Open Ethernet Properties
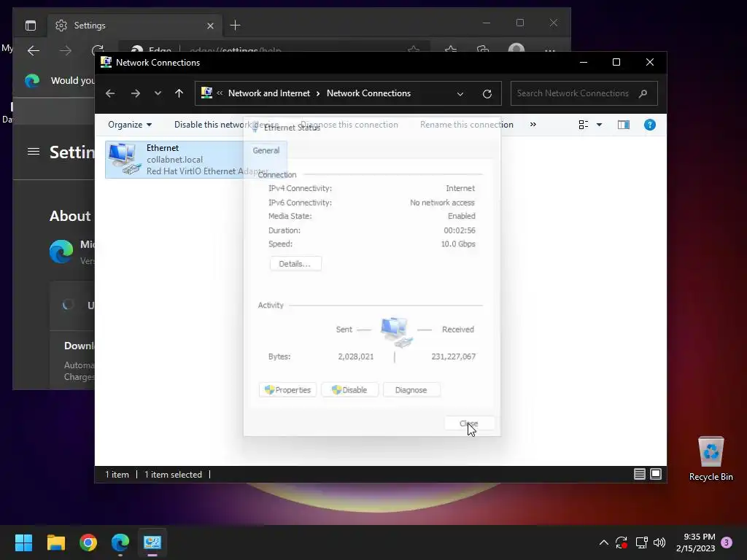Image resolution: width=747 pixels, height=560 pixels. coord(287,390)
